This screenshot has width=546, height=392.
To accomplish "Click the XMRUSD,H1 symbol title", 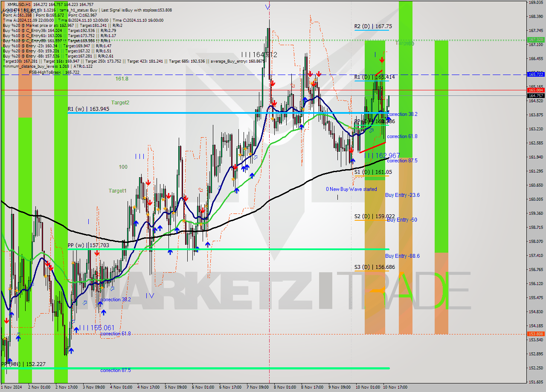I will [20, 4].
